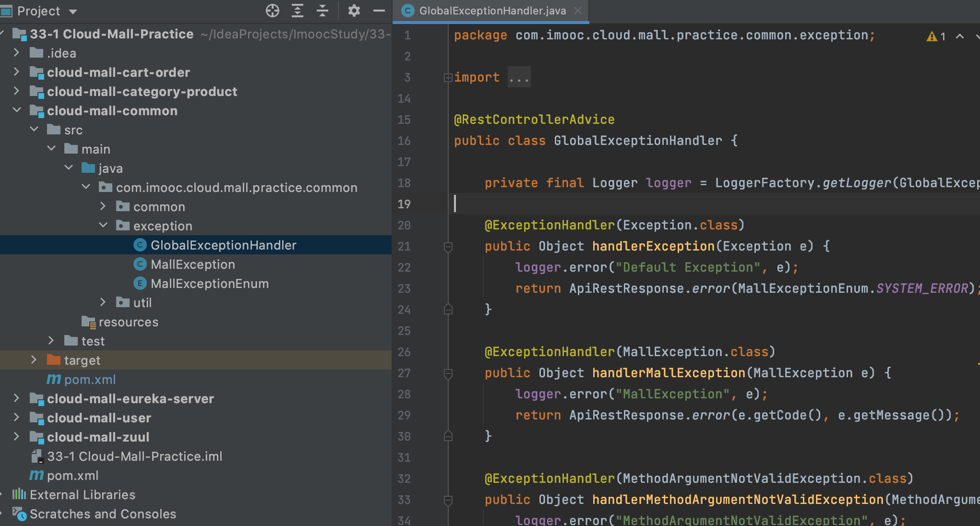Close the GlobalExceptionHandler.java tab
980x526 pixels.
[x=578, y=11]
